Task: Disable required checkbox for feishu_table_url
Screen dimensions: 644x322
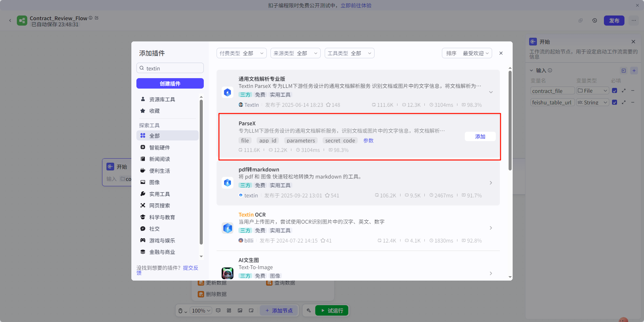Action: [614, 102]
